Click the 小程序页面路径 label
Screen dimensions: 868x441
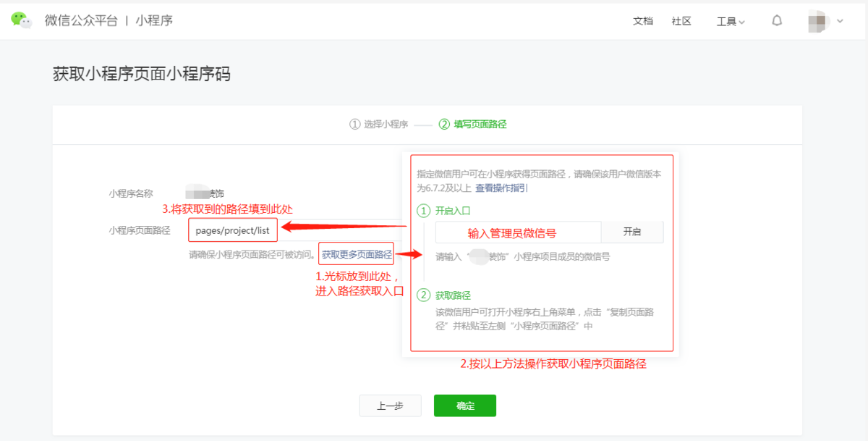point(140,230)
